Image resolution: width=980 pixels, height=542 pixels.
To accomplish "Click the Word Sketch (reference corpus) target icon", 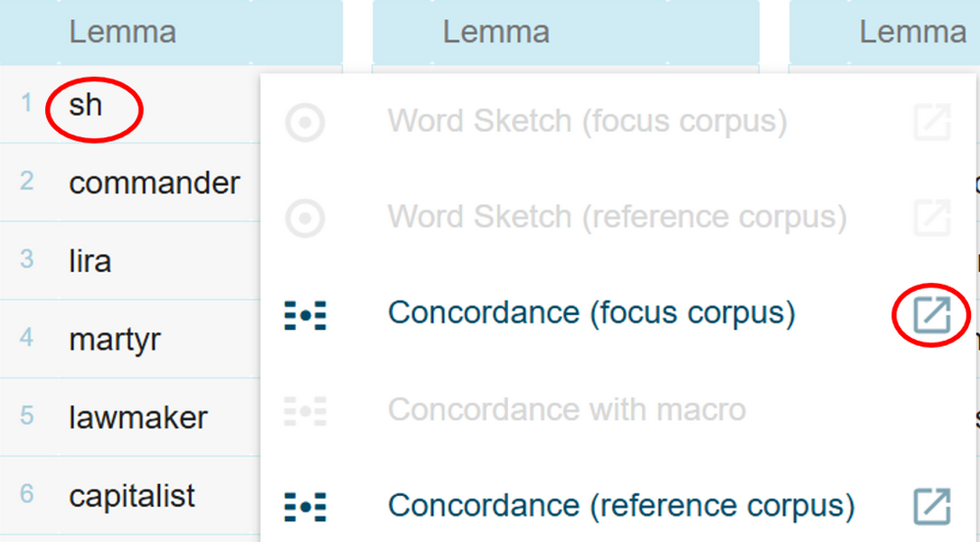I will 305,217.
